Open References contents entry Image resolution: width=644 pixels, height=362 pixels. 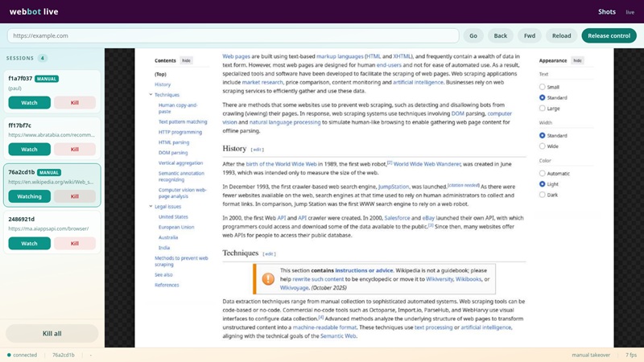pos(167,285)
